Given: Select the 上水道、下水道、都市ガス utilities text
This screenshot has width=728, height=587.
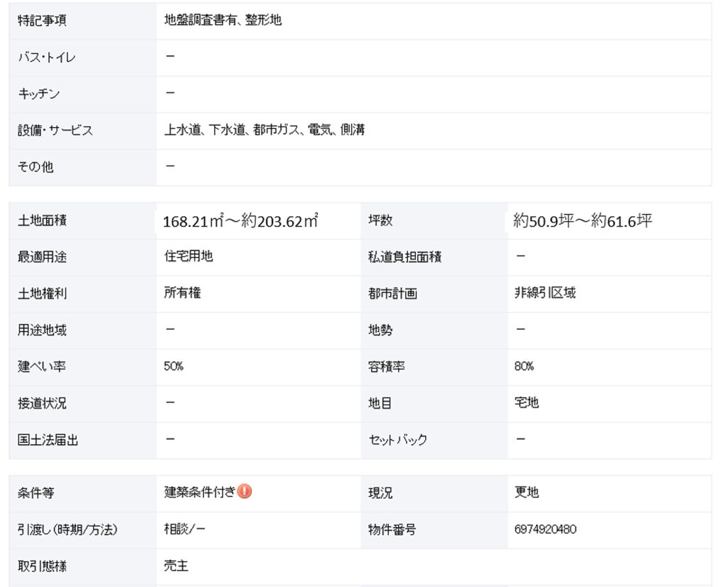Looking at the screenshot, I should pyautogui.click(x=232, y=130).
